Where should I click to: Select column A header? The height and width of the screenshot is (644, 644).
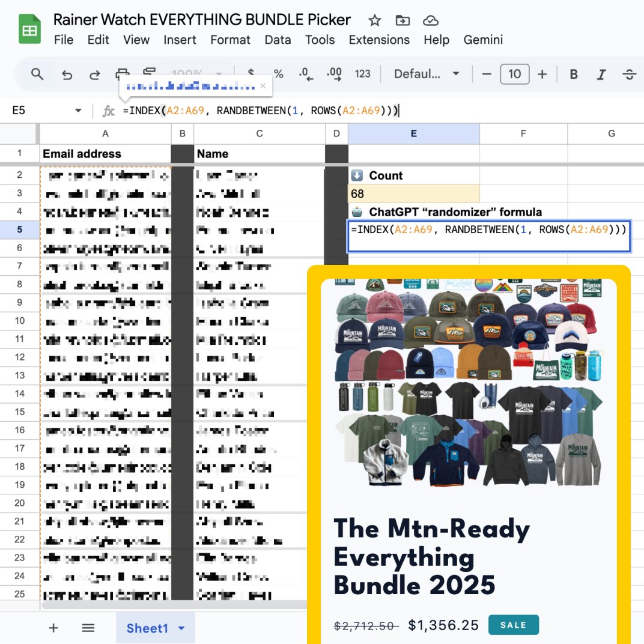(105, 133)
